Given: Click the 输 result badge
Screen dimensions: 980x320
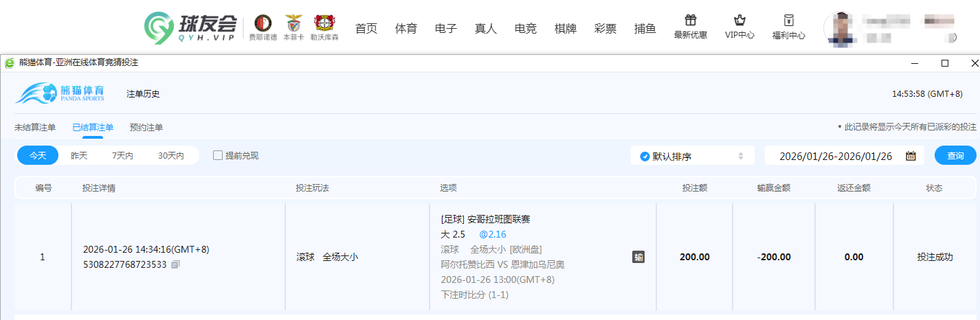Looking at the screenshot, I should click(638, 258).
